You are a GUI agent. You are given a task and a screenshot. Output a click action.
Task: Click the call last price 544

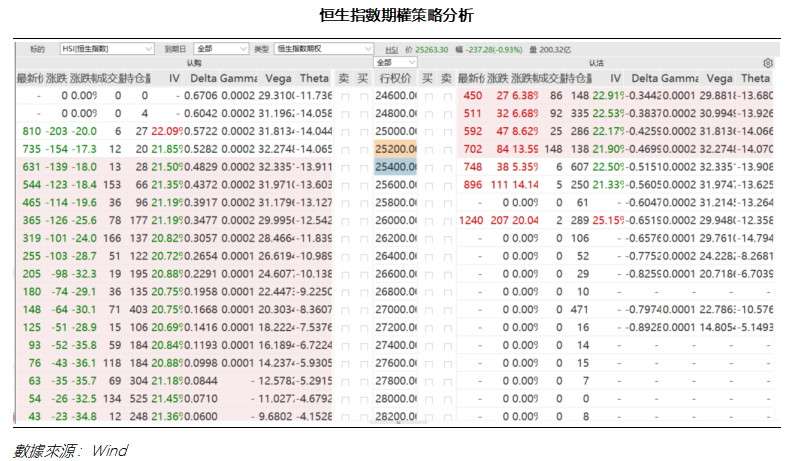[x=31, y=185]
